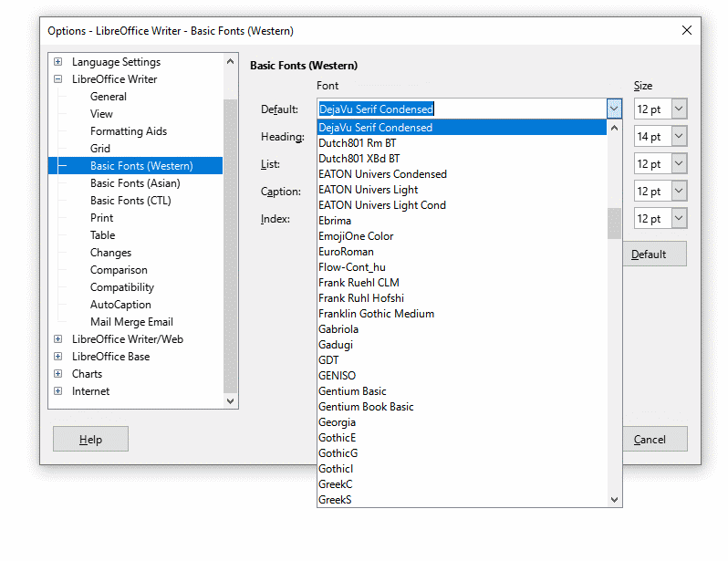Pick EATON Univers Light Cond font
The width and height of the screenshot is (728, 561).
click(x=462, y=205)
